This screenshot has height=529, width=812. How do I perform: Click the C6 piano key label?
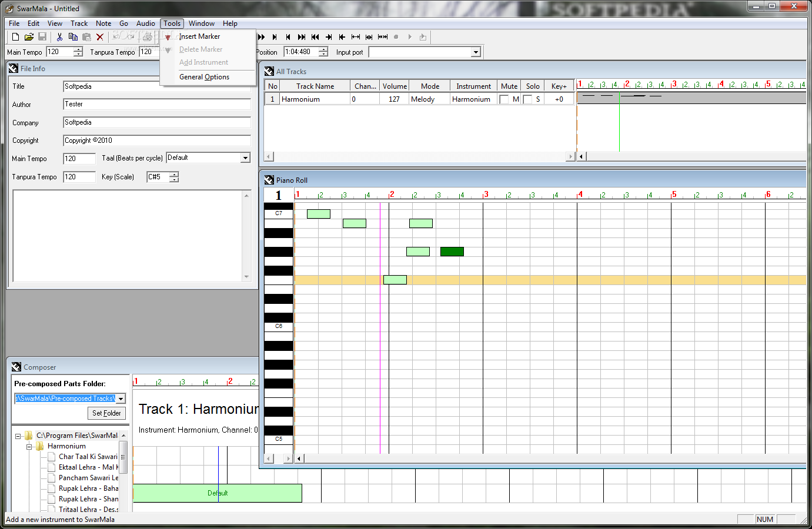279,326
